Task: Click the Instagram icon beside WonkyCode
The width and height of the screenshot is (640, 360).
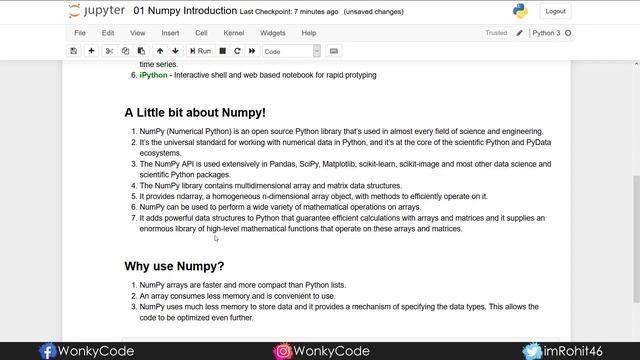Action: point(282,351)
